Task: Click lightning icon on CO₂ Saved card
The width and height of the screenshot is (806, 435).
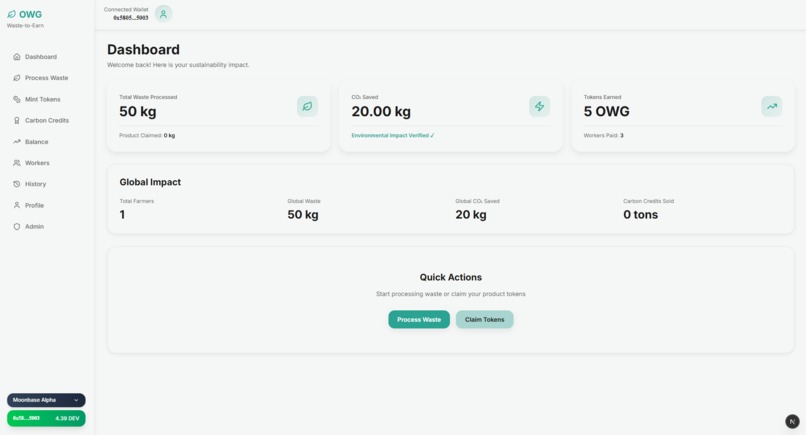Action: click(539, 106)
